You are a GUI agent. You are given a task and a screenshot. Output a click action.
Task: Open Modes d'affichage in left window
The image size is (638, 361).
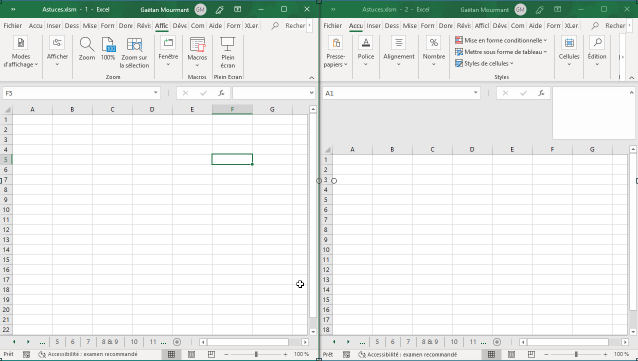point(21,52)
